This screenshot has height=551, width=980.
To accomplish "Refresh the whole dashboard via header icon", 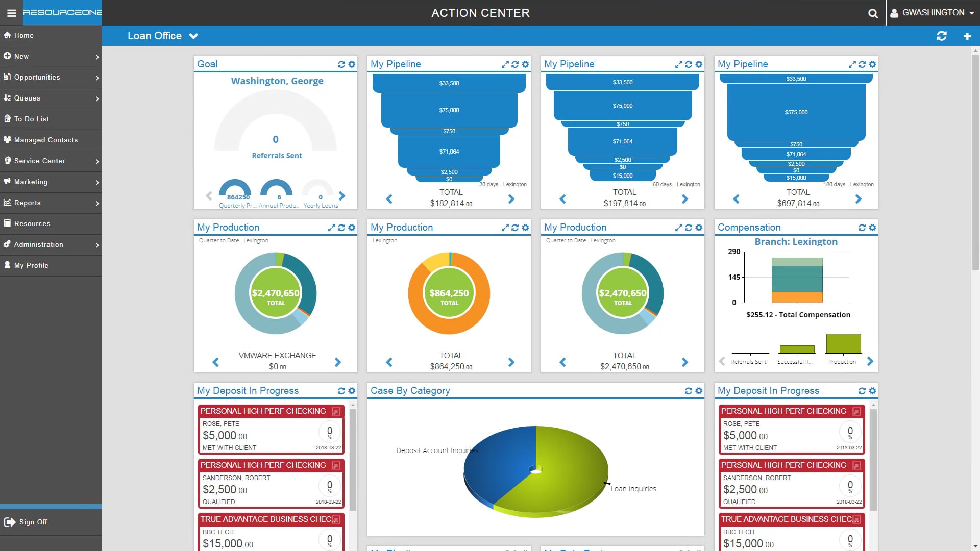I will point(942,36).
